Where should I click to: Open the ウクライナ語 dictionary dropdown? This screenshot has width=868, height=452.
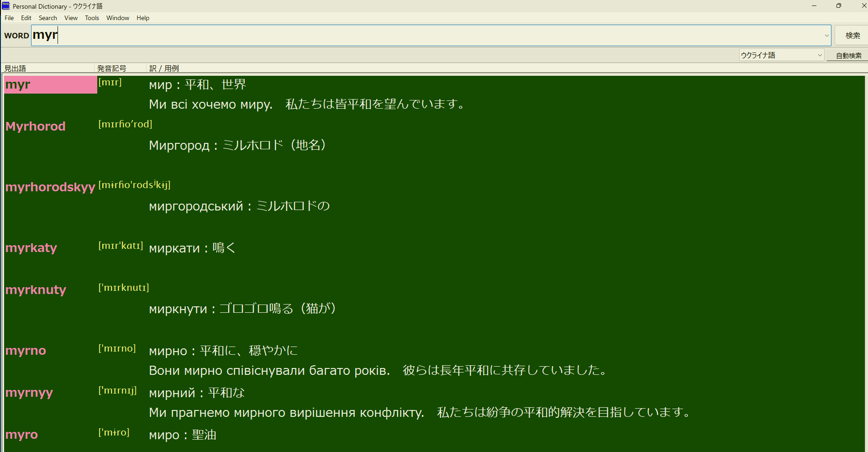[781, 55]
